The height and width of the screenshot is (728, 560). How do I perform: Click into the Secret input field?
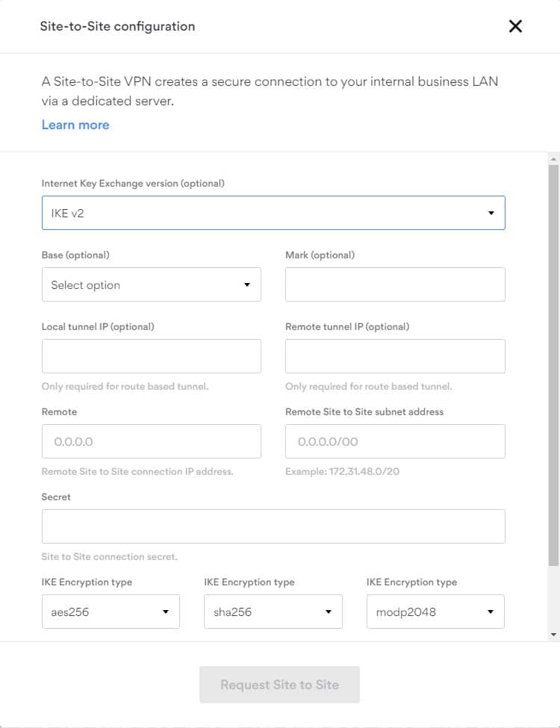click(x=273, y=526)
